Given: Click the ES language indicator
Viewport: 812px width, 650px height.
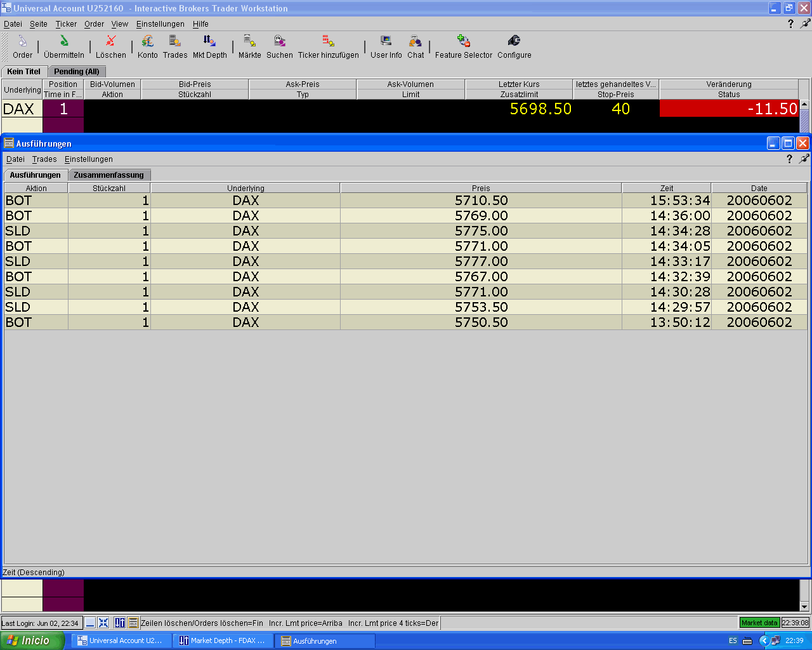Looking at the screenshot, I should [733, 640].
